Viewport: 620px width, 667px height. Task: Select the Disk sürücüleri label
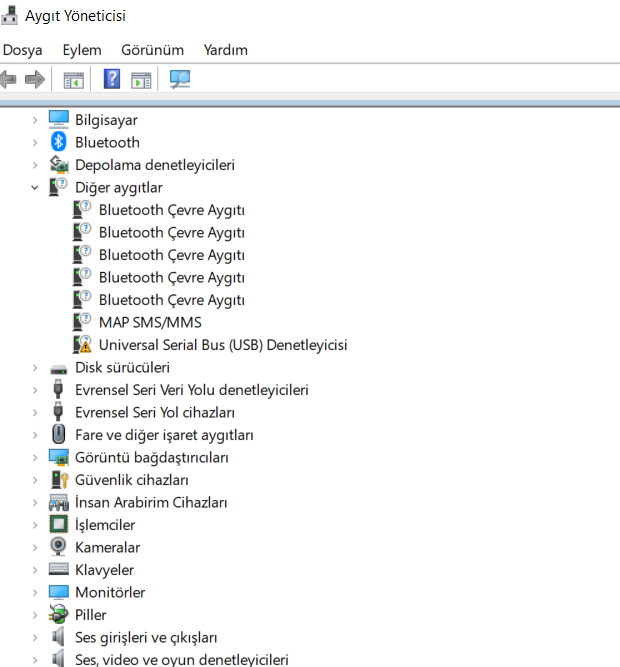(x=122, y=368)
